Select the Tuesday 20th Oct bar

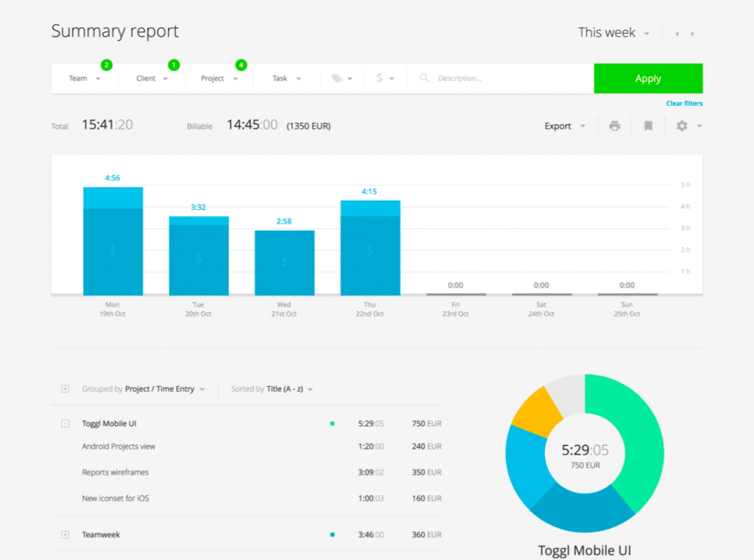(199, 256)
